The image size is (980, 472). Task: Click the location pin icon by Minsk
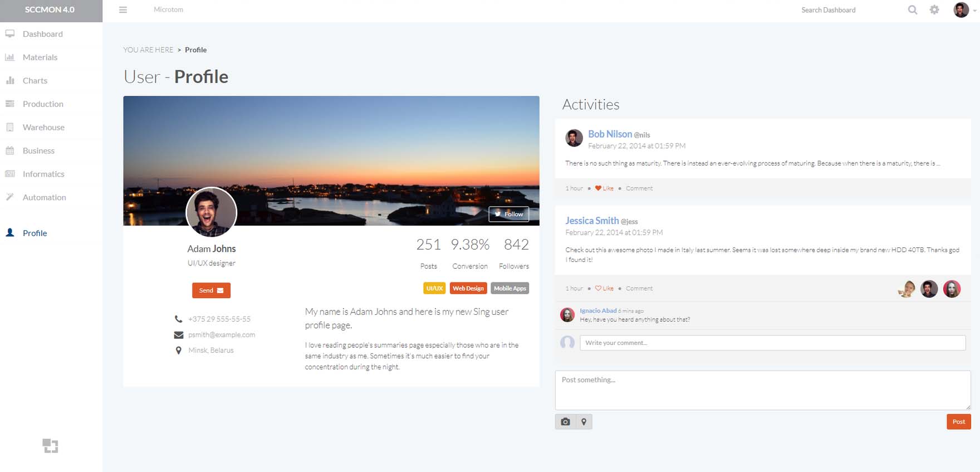coord(178,351)
